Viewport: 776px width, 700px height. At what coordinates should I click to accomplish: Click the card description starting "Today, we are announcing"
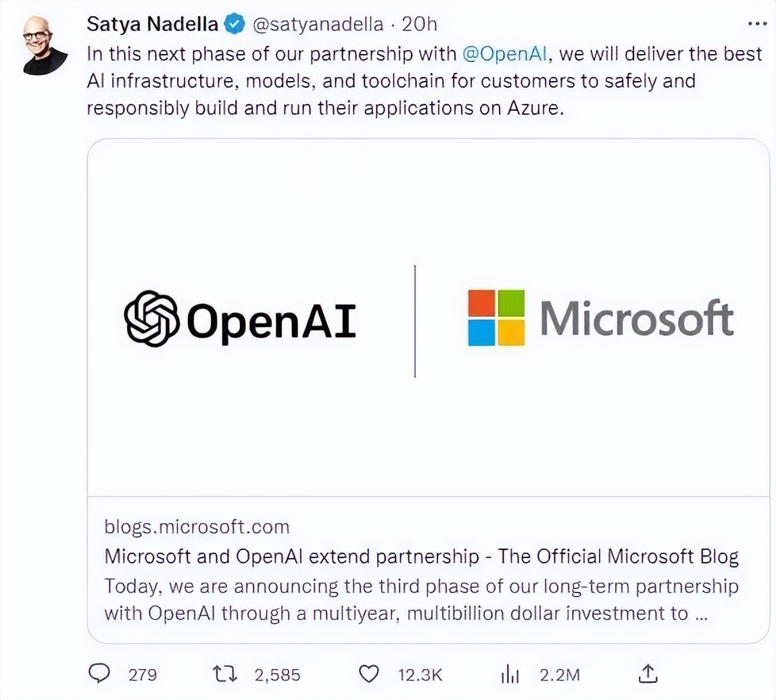click(x=422, y=599)
